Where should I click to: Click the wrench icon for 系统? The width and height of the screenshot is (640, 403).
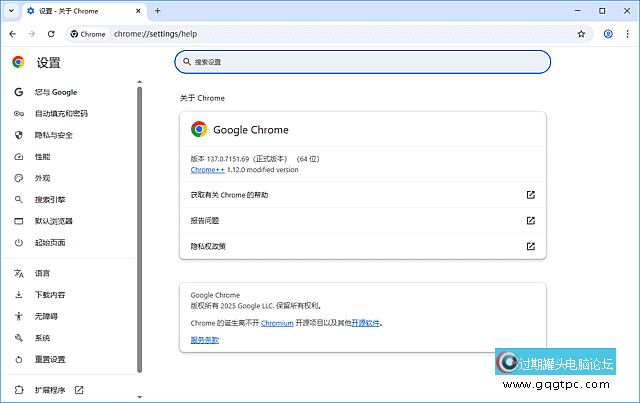[x=19, y=338]
